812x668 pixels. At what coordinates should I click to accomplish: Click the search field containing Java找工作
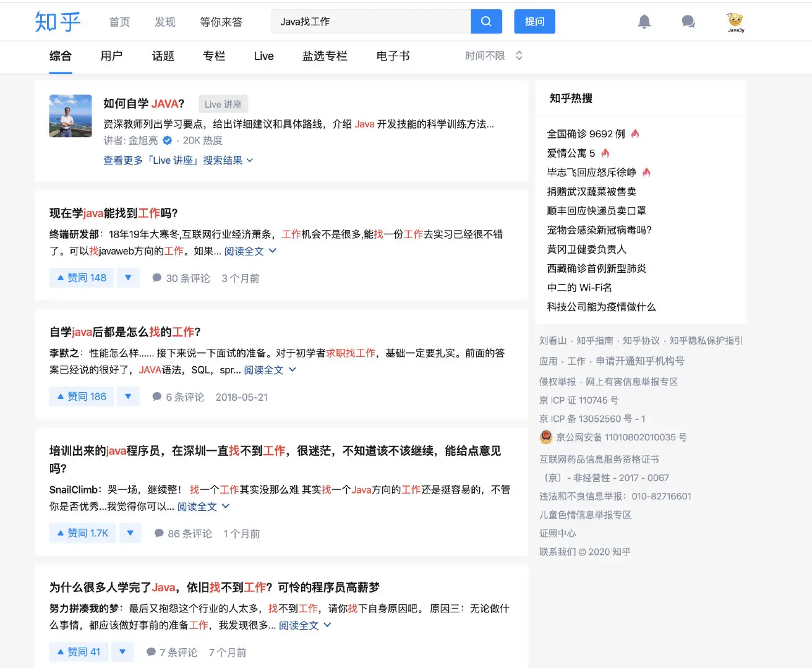[371, 22]
